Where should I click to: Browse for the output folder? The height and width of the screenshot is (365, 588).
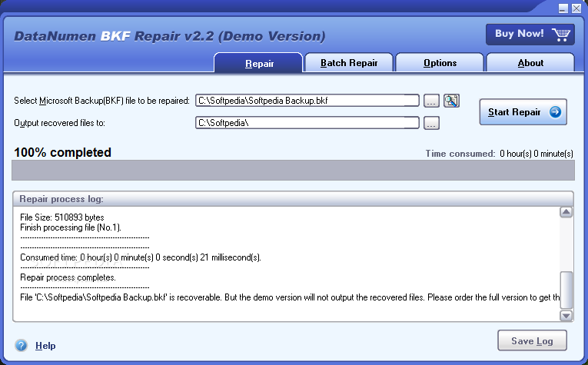click(x=431, y=122)
